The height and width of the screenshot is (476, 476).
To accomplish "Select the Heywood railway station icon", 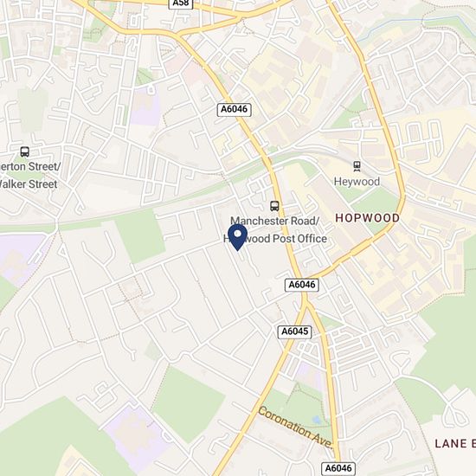I will click(357, 166).
